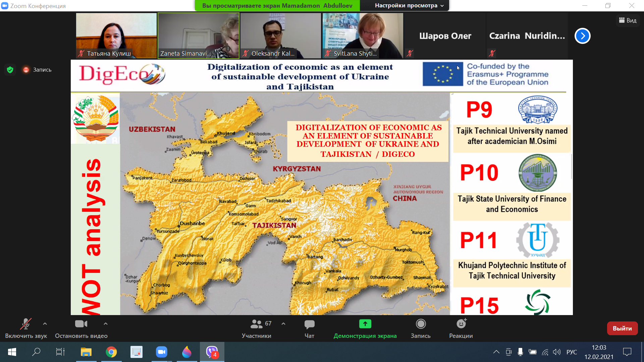This screenshot has width=644, height=362.
Task: Stop the camera with Остановить видео
Action: (81, 328)
